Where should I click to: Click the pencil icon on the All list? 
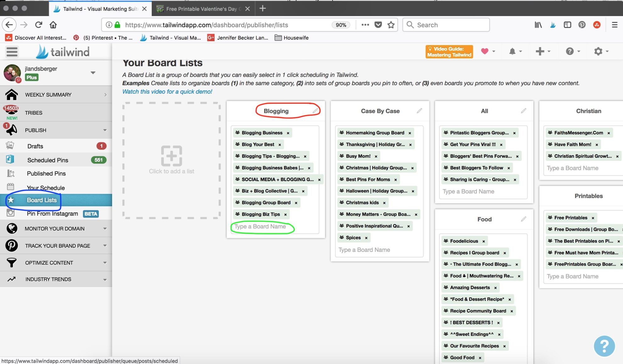pos(524,111)
